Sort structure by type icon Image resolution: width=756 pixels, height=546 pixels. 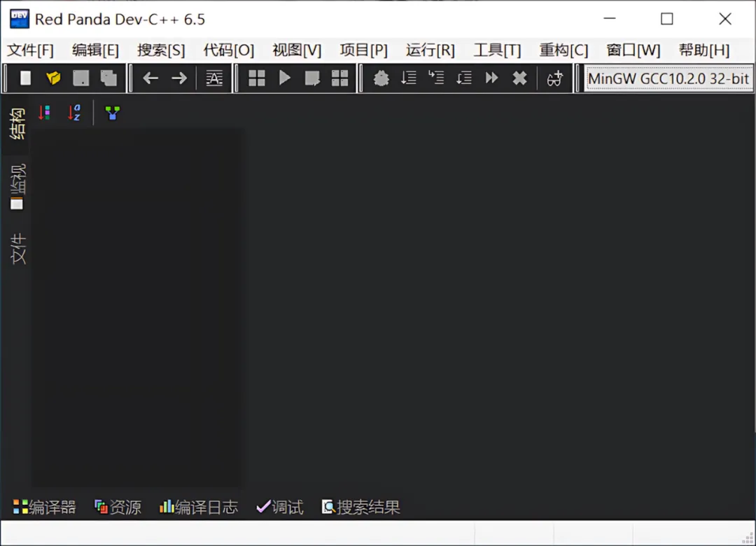click(44, 113)
